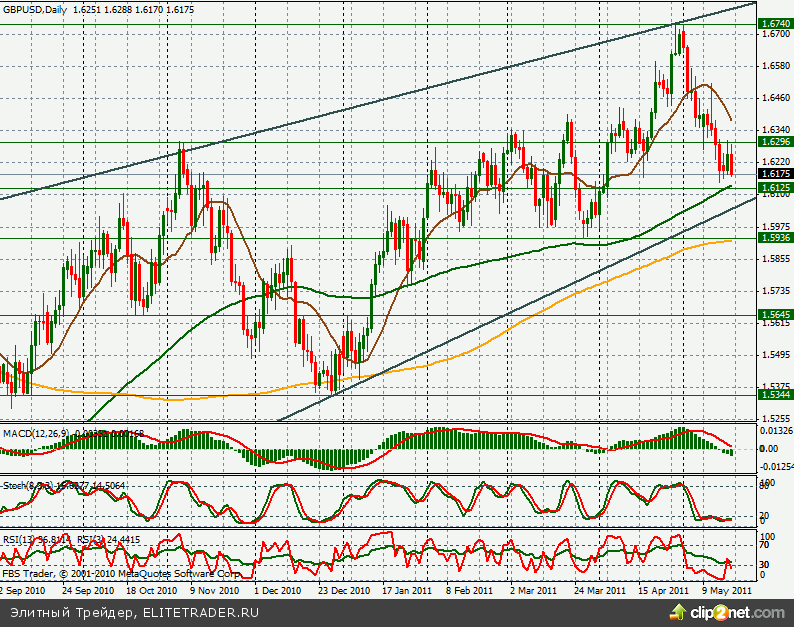
Task: Click the 15 Apr 2011 date marker
Action: coord(662,591)
